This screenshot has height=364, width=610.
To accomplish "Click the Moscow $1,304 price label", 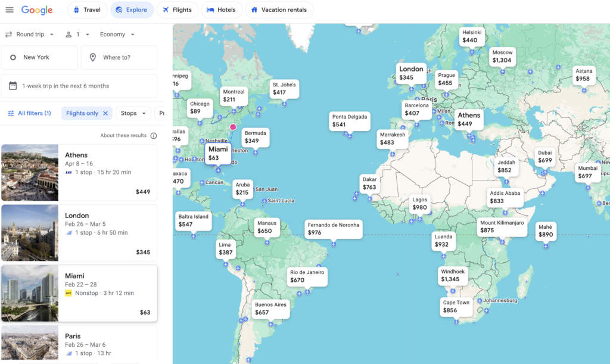I will 502,57.
